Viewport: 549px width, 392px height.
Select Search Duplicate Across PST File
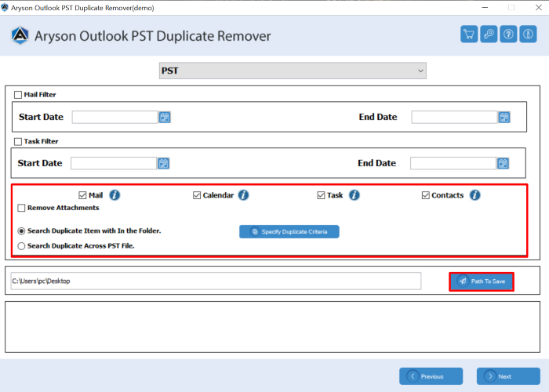tap(21, 246)
